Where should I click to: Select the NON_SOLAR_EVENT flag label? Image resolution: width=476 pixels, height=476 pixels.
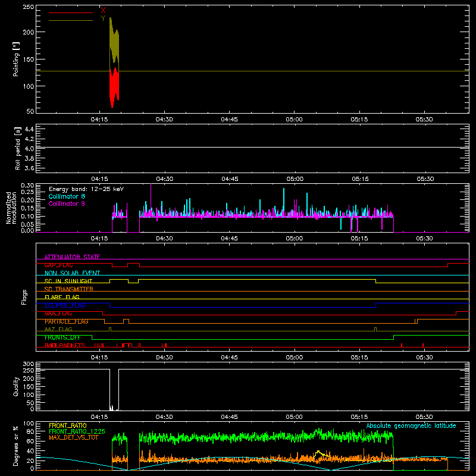[x=72, y=273]
